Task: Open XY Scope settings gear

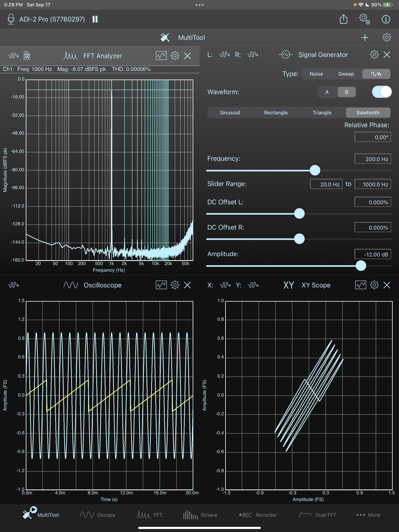Action: pos(374,285)
